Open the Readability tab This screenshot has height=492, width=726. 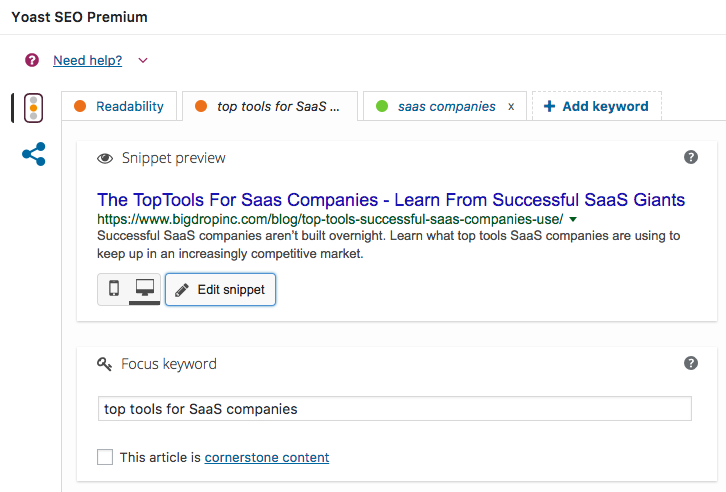pos(119,106)
